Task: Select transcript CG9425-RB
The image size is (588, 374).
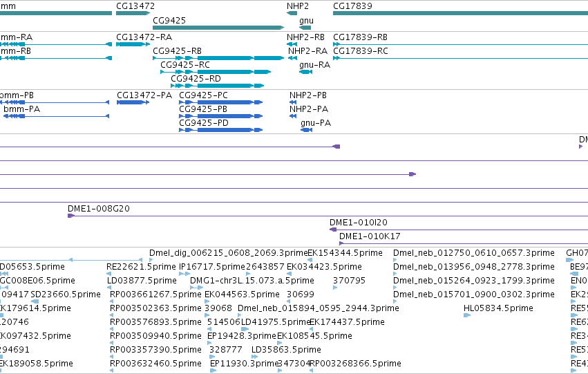Action: coord(218,58)
